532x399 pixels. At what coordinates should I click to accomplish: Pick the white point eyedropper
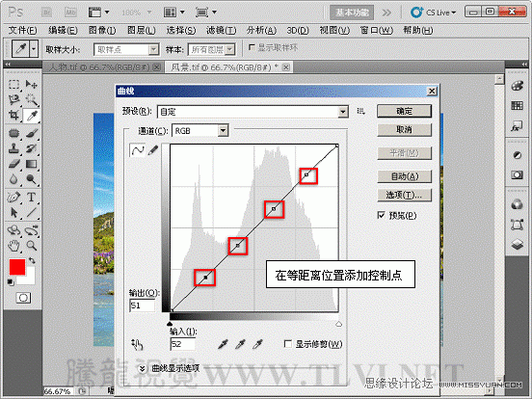[x=258, y=344]
